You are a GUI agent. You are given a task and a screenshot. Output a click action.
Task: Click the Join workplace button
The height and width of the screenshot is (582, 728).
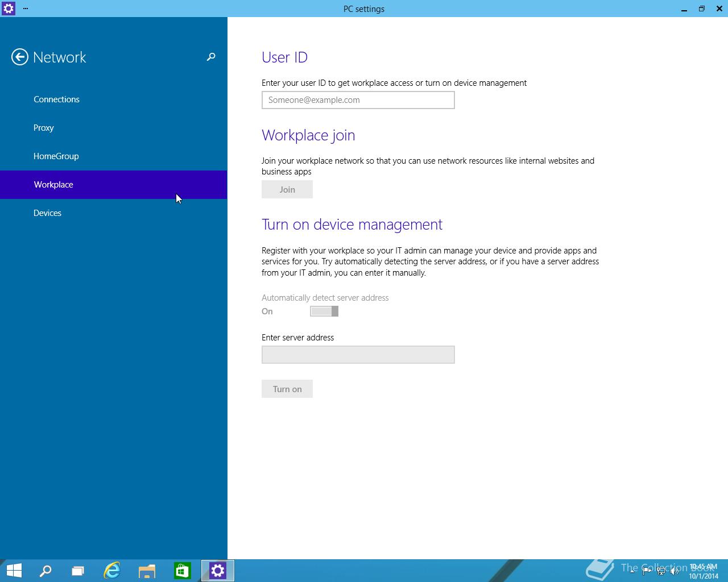pos(287,190)
